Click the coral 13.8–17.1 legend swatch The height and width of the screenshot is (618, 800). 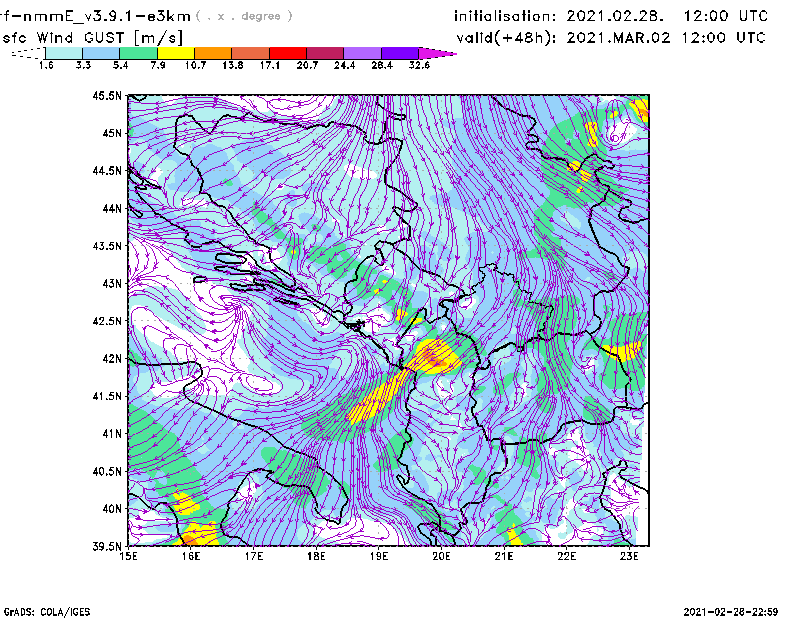tap(251, 53)
